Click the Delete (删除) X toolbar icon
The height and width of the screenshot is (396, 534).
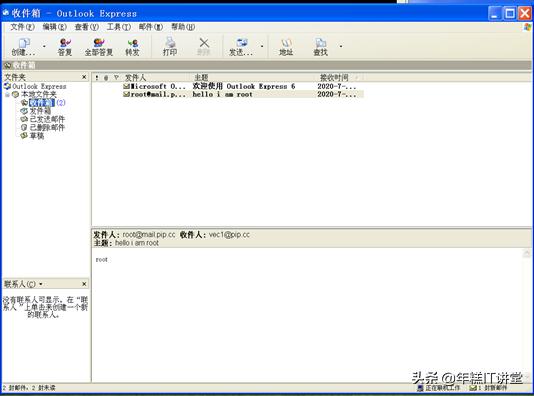tap(204, 47)
